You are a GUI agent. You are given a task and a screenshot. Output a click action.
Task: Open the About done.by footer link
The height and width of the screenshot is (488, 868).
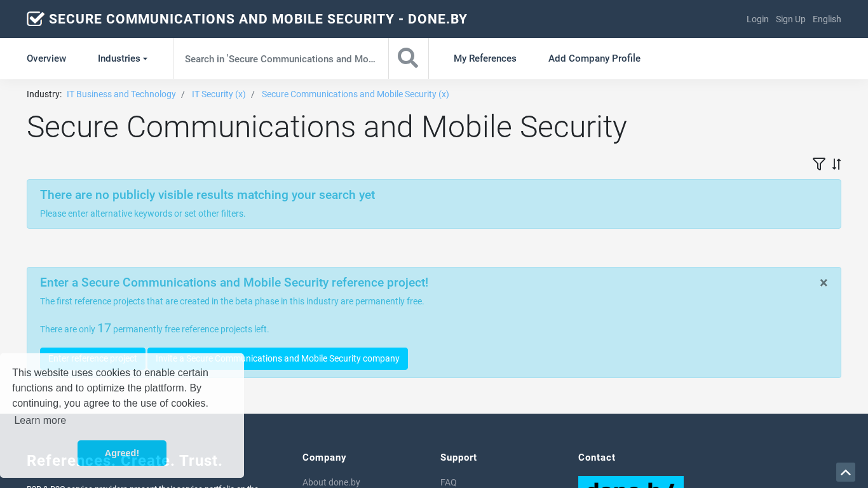(331, 482)
